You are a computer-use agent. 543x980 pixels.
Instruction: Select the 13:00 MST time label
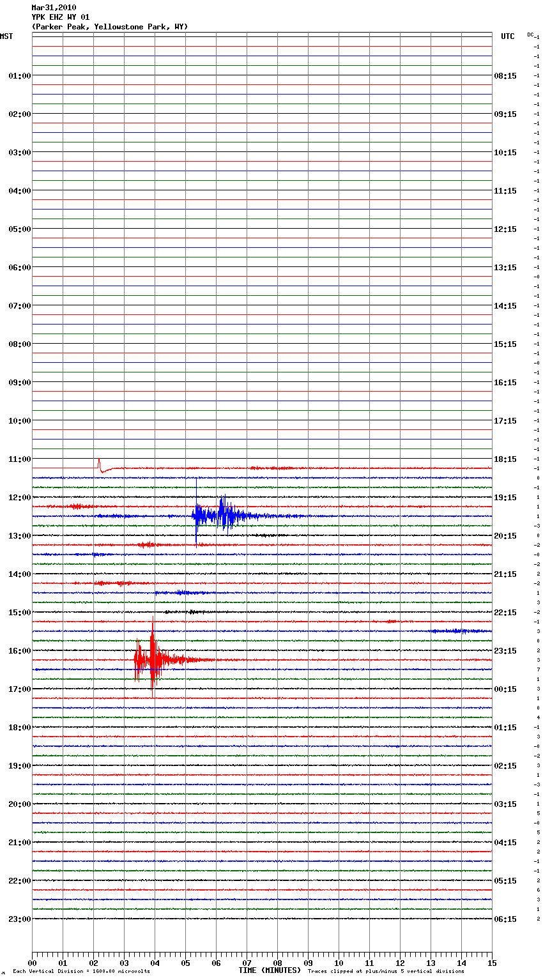20,536
